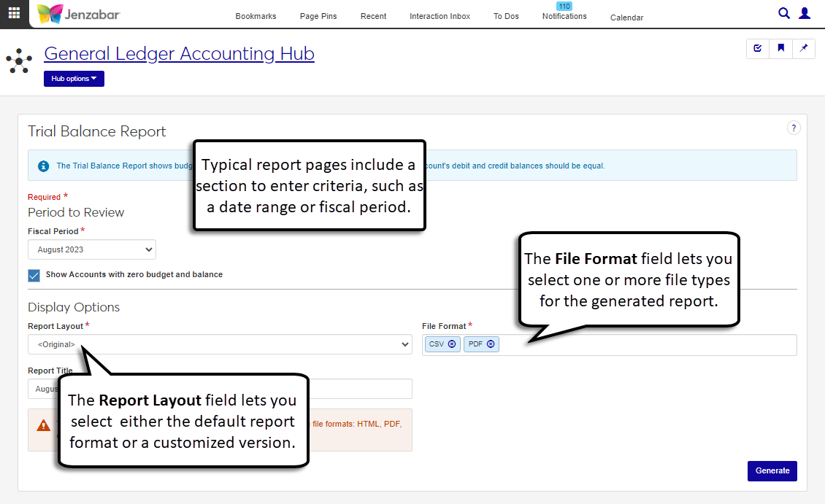Click inside the File Format field
Viewport: 825px width, 504px height.
coord(642,345)
